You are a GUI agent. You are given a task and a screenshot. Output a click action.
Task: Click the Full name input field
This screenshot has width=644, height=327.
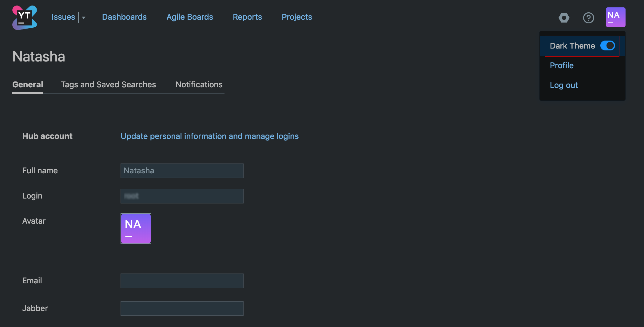182,171
